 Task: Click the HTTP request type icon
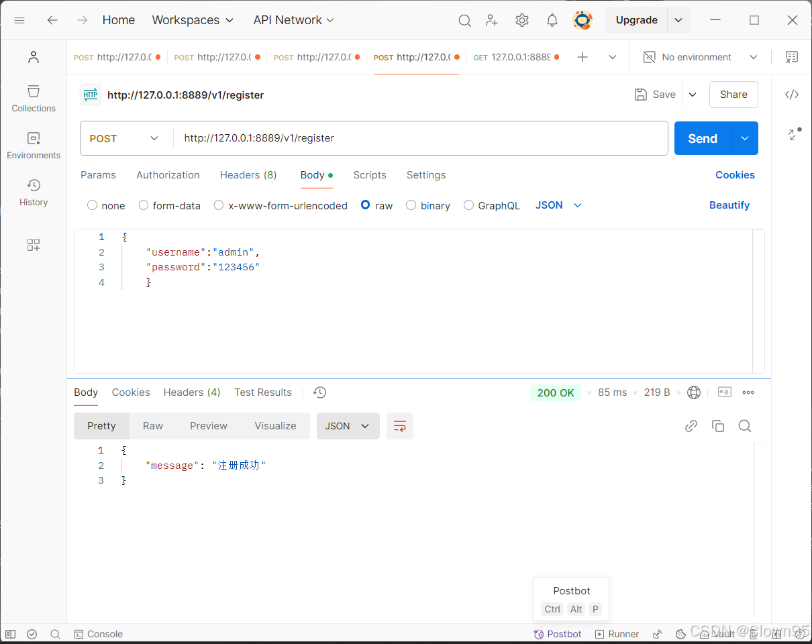coord(91,95)
